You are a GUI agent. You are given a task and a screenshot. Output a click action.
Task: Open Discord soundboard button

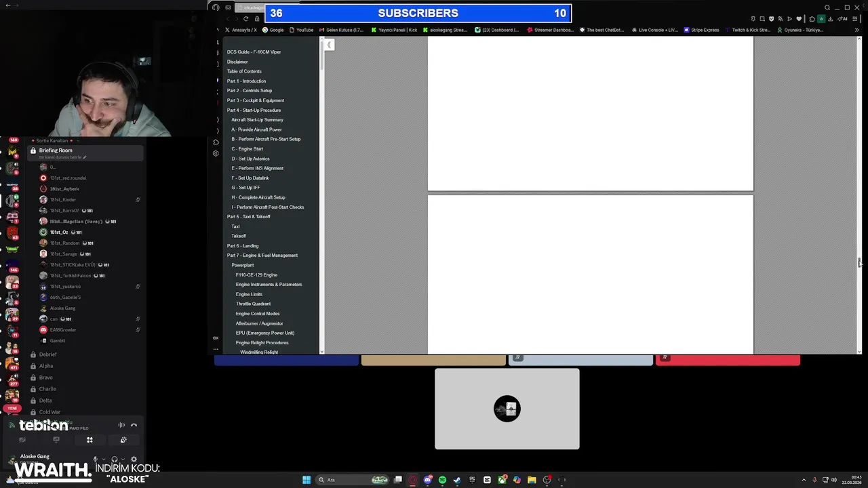pyautogui.click(x=123, y=440)
